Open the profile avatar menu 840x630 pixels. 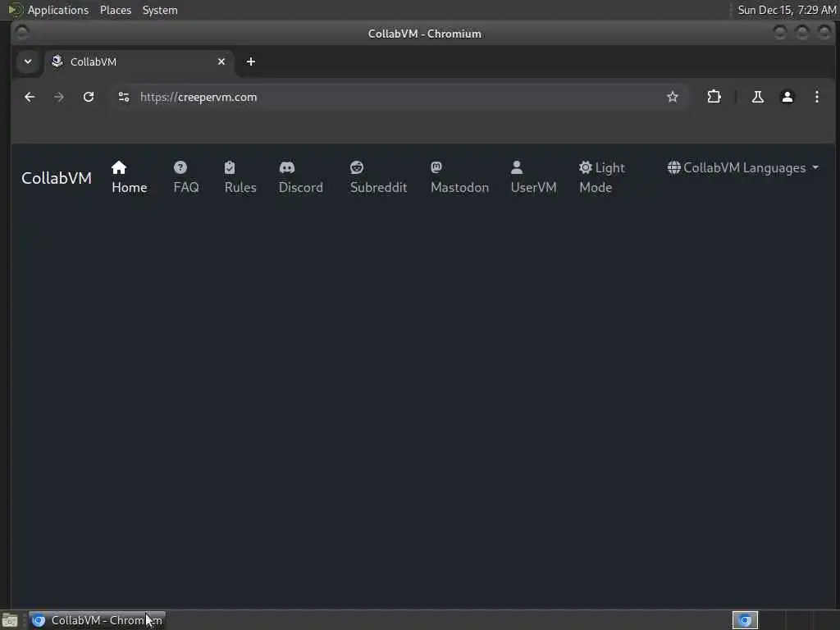787,97
